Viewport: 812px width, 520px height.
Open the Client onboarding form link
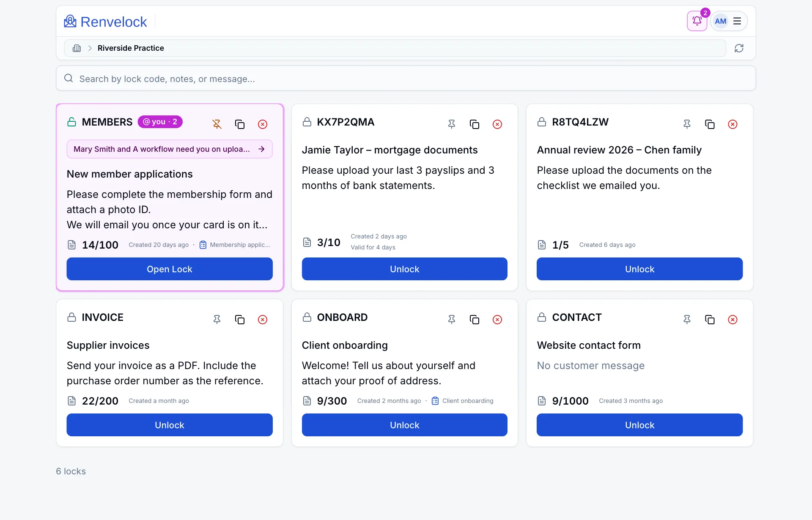pos(462,401)
